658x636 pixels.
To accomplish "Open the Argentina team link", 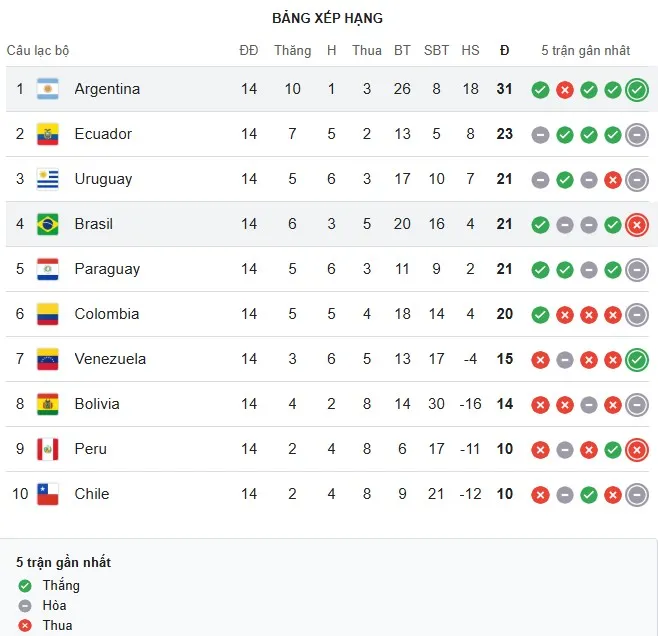I will [107, 89].
